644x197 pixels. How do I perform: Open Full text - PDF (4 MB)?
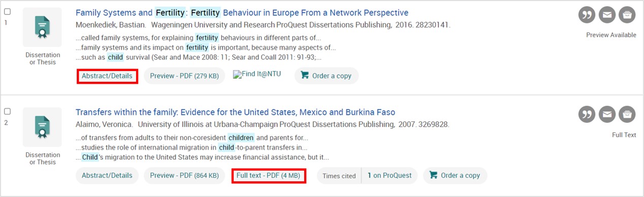pyautogui.click(x=268, y=176)
